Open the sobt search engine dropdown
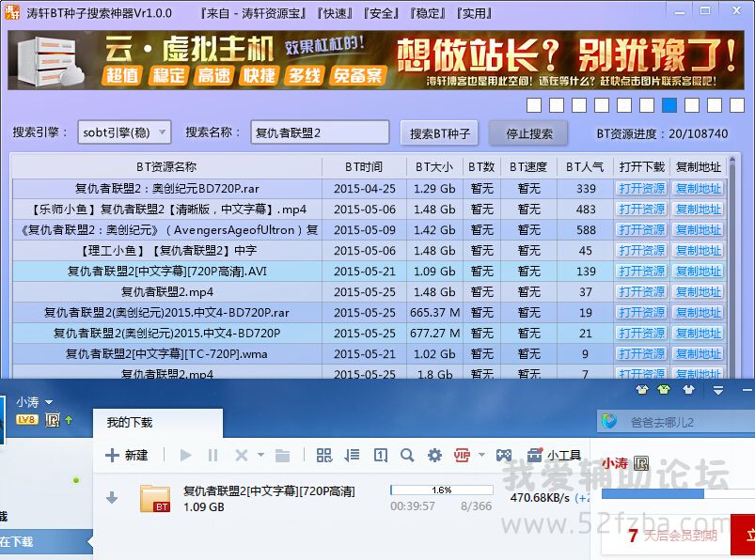The image size is (755, 560). tap(124, 132)
